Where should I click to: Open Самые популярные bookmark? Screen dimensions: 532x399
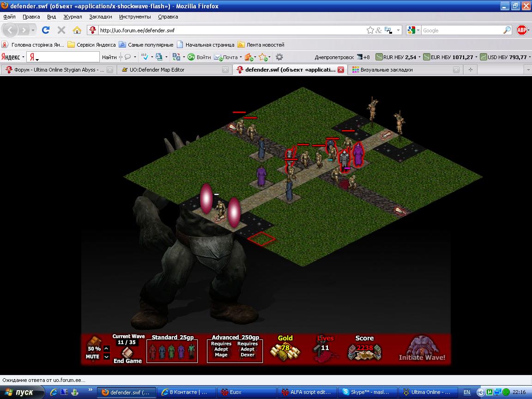point(146,44)
